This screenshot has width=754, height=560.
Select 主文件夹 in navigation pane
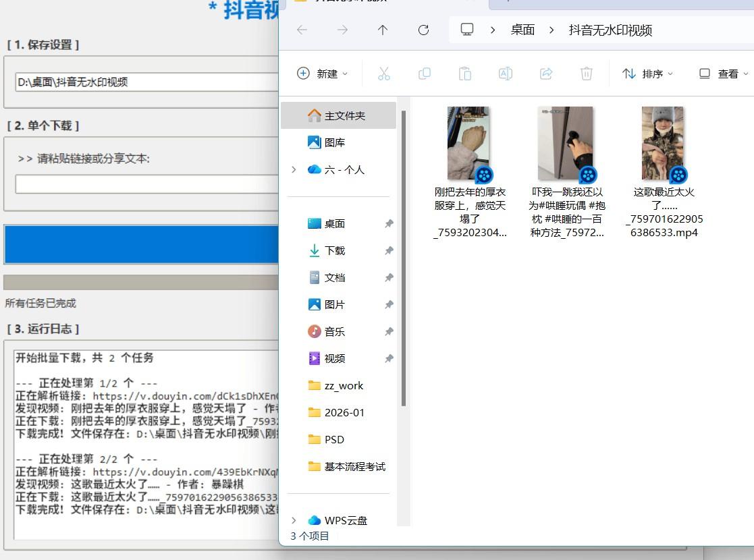click(x=344, y=115)
